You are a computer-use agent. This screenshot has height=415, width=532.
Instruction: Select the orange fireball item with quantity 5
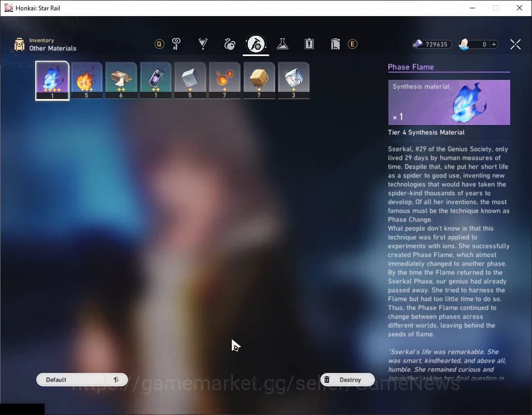pos(87,80)
